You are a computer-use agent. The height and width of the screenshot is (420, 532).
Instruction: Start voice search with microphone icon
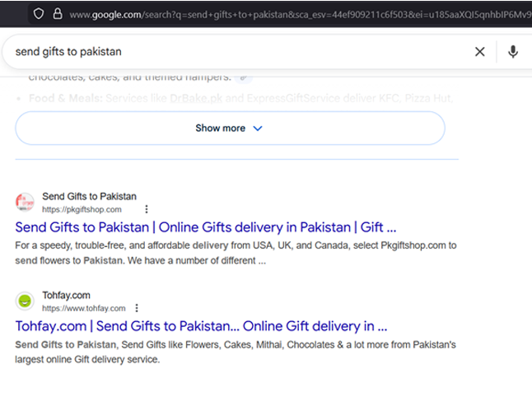point(513,52)
